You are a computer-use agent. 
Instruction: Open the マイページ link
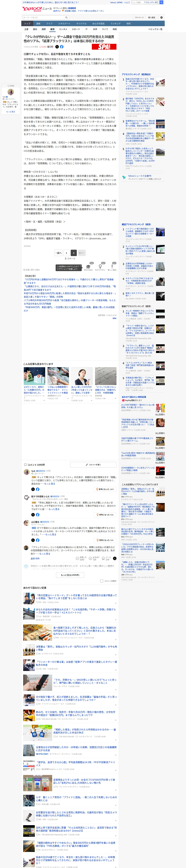pos(139,18)
